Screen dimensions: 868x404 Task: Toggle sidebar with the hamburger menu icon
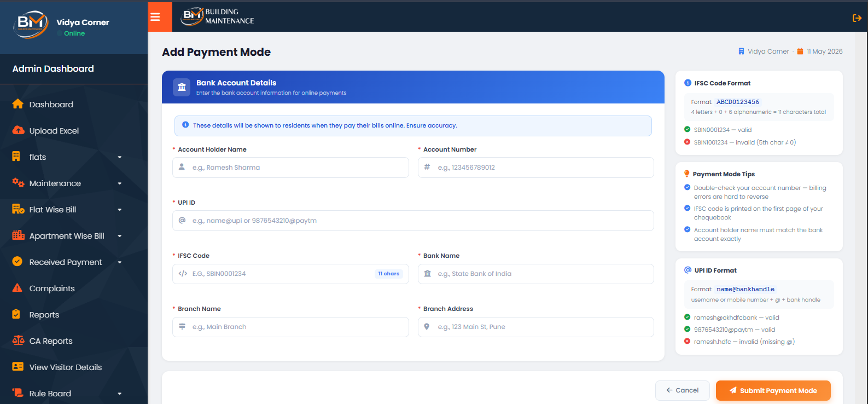point(155,17)
